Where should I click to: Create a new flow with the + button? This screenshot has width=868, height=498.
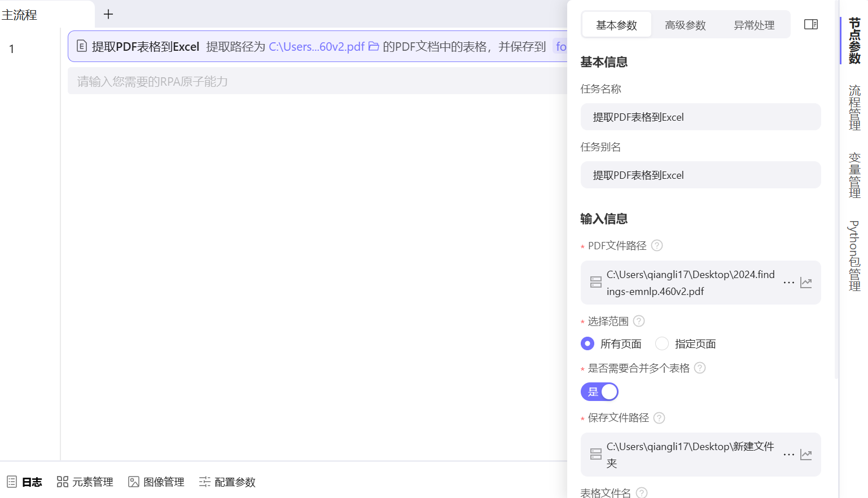tap(108, 14)
